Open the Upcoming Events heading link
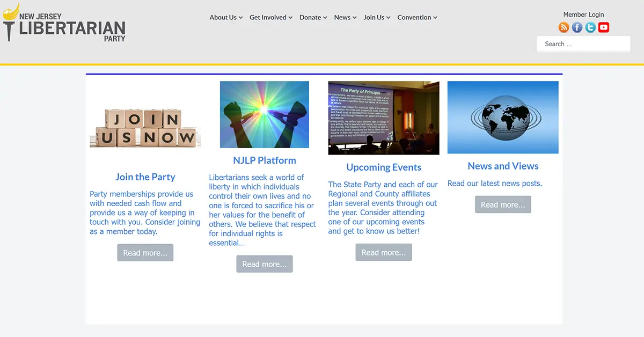Image resolution: width=644 pixels, height=337 pixels. point(384,167)
